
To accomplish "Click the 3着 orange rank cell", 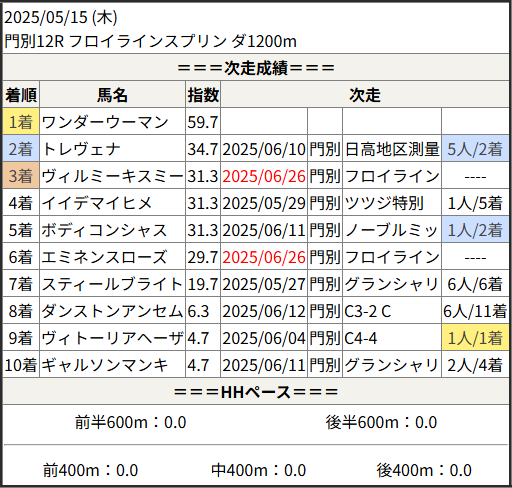I will click(x=21, y=176).
